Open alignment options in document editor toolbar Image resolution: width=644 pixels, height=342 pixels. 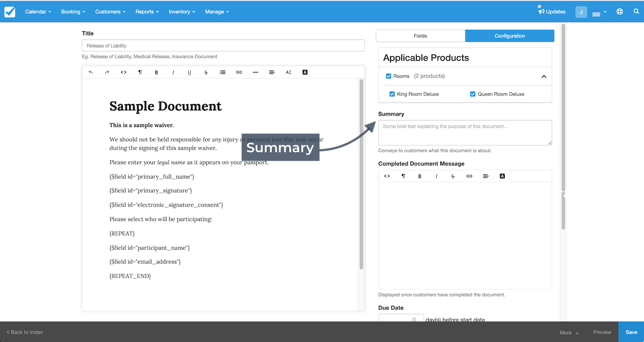point(272,72)
